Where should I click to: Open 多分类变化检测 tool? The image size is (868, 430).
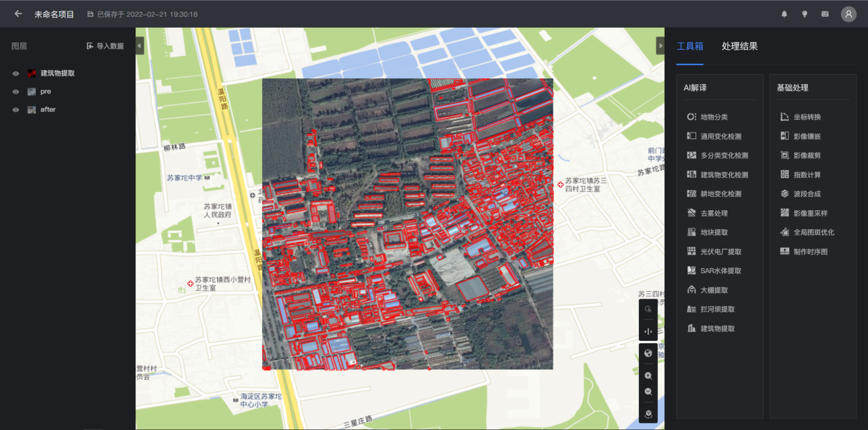click(x=718, y=156)
